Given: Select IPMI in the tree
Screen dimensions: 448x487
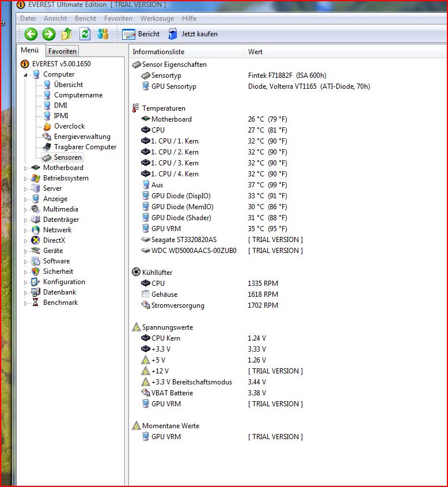Looking at the screenshot, I should tap(61, 115).
